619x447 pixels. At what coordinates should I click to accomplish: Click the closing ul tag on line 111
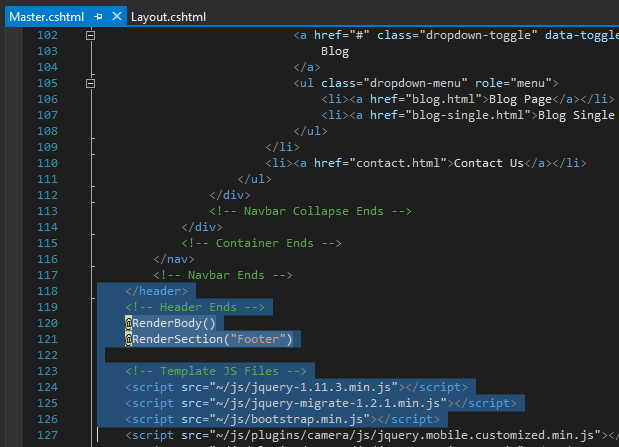254,179
